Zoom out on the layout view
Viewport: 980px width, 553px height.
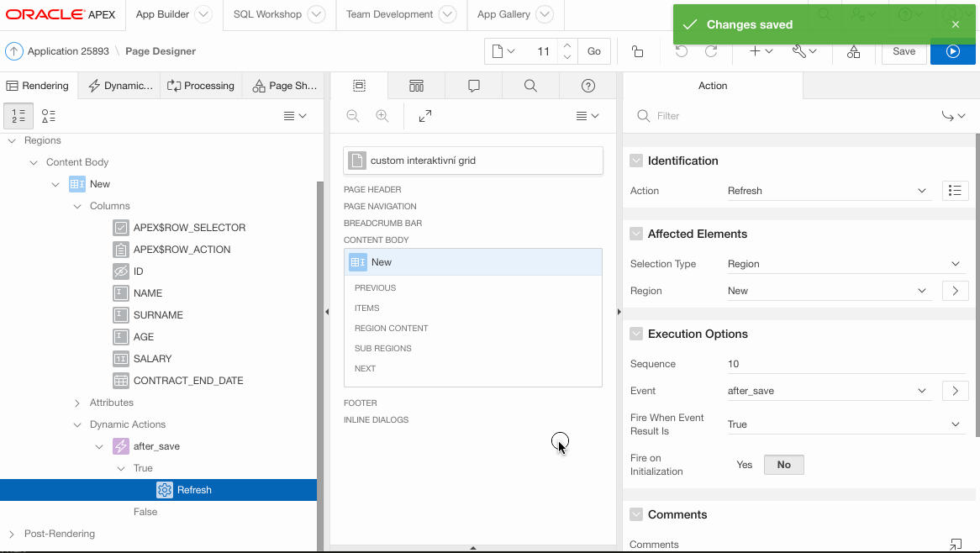[353, 116]
